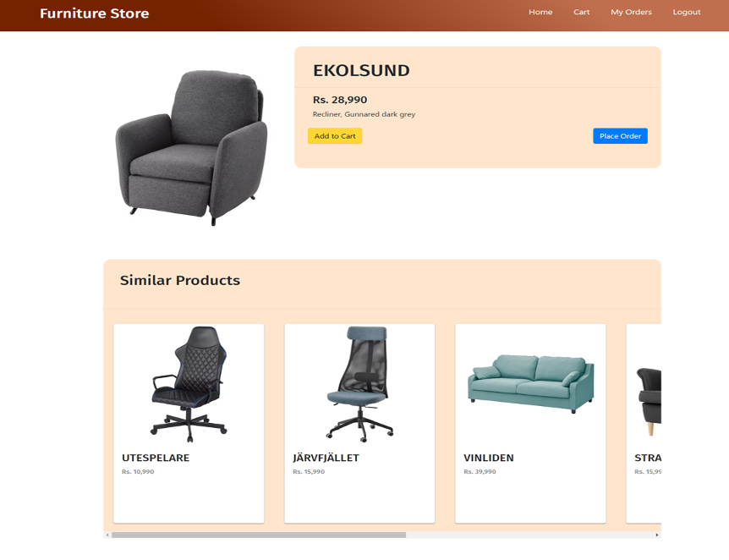Add EKOLSUND to cart
This screenshot has width=729, height=560.
point(335,136)
